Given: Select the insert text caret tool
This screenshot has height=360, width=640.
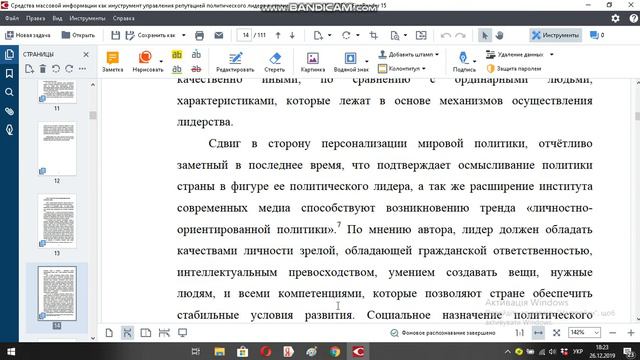Looking at the screenshot, I should tap(196, 54).
